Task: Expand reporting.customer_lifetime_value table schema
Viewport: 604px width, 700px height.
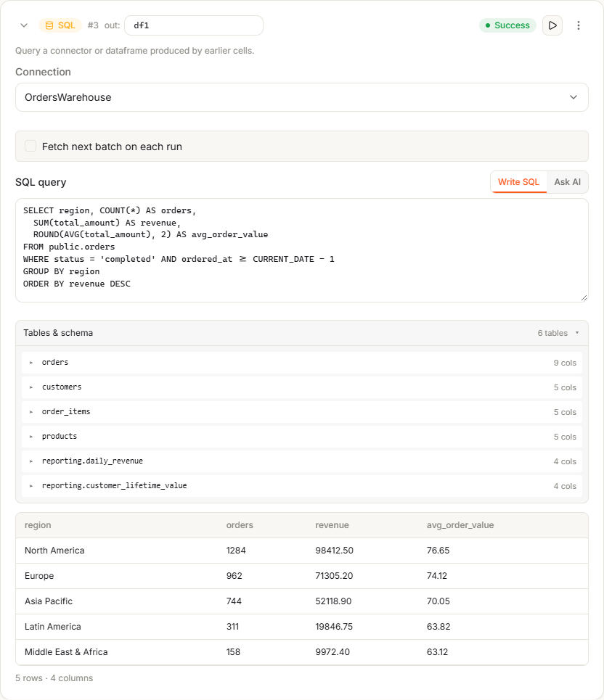Action: [x=302, y=486]
